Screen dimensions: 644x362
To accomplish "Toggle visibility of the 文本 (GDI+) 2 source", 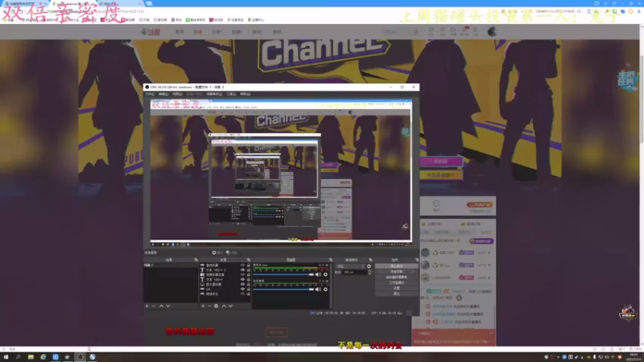I will point(242,270).
